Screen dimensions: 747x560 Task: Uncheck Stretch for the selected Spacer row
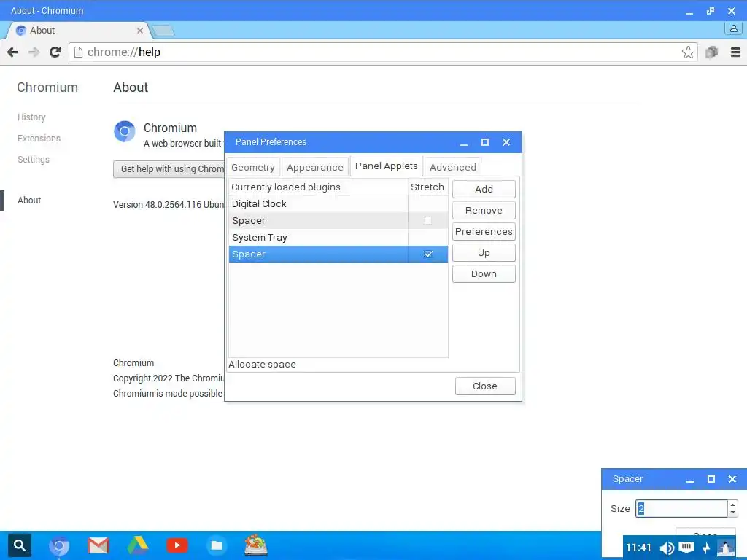click(x=428, y=254)
